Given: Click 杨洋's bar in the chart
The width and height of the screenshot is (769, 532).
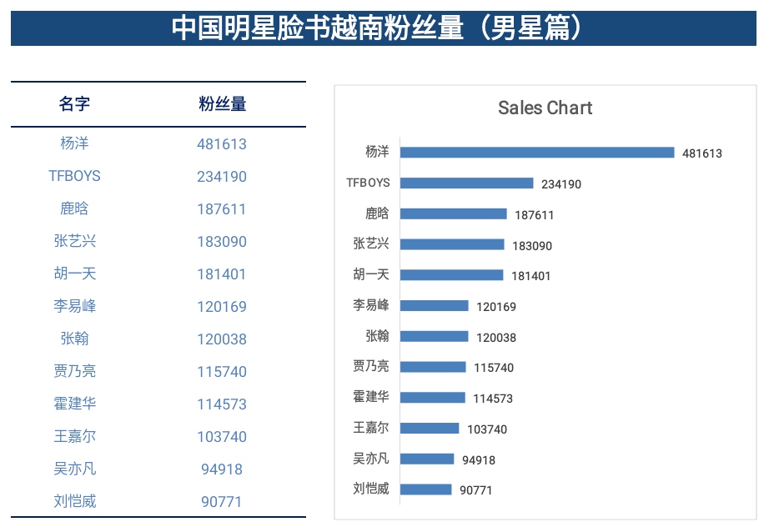Looking at the screenshot, I should [x=536, y=153].
